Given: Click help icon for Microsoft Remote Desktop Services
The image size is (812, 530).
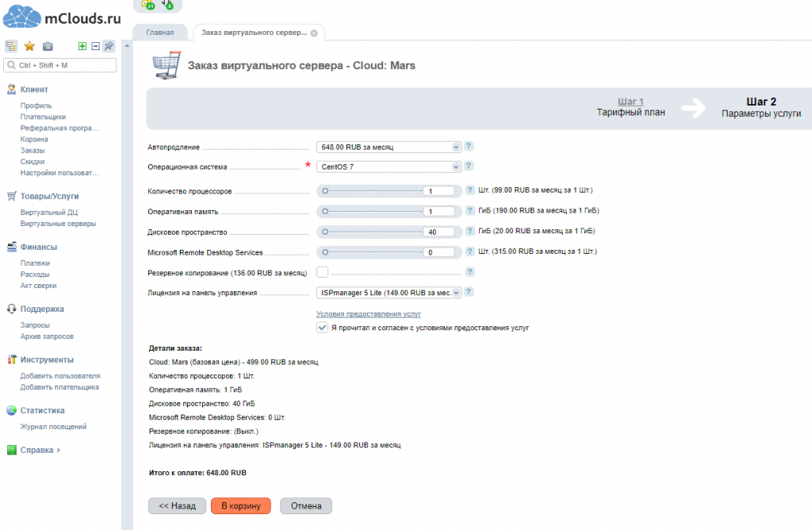Looking at the screenshot, I should tap(469, 252).
